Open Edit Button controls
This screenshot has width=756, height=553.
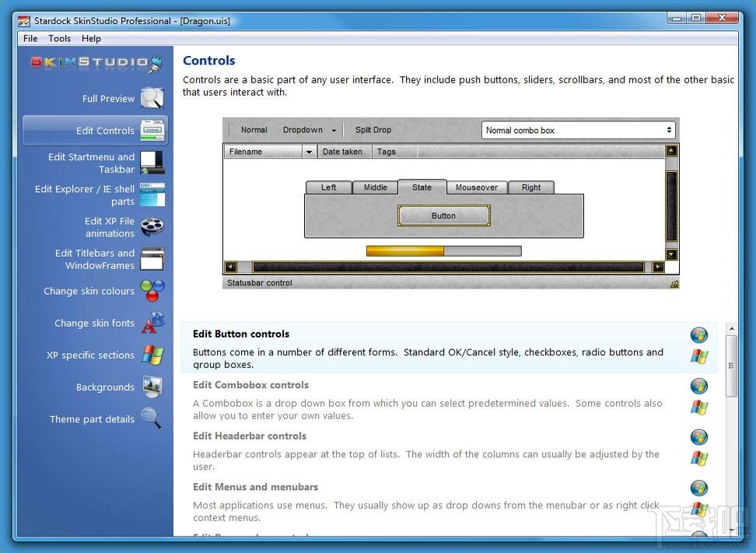(449, 348)
